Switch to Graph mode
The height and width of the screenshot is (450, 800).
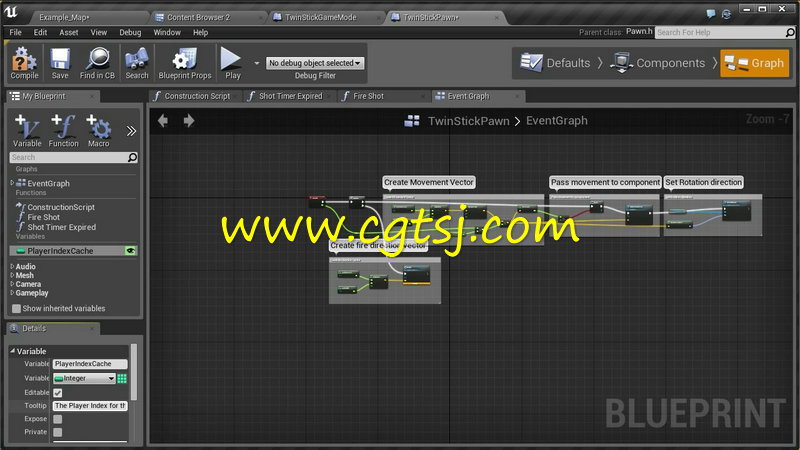[754, 63]
